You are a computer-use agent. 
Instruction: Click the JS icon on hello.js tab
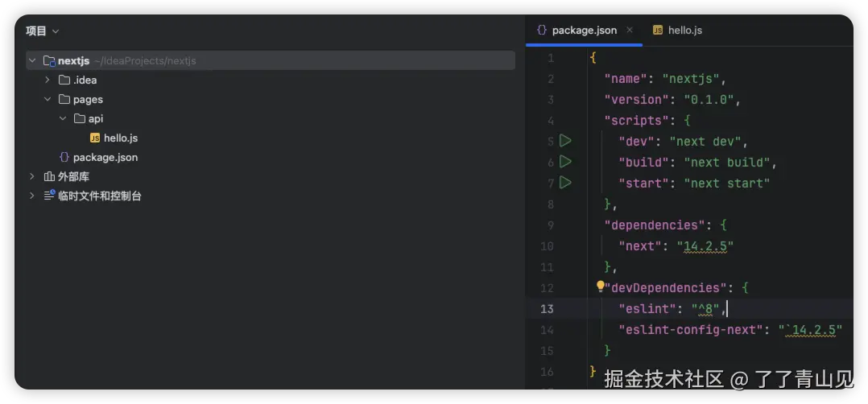(x=658, y=31)
